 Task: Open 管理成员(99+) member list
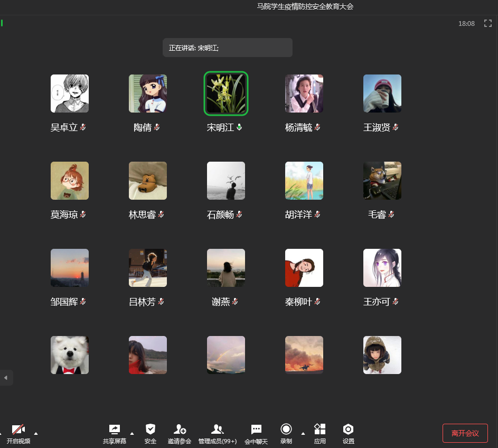[218, 434]
